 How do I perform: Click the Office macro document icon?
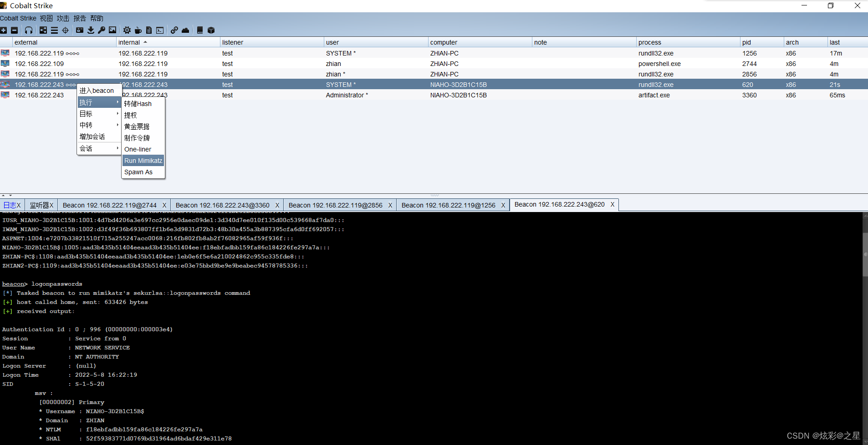(149, 30)
